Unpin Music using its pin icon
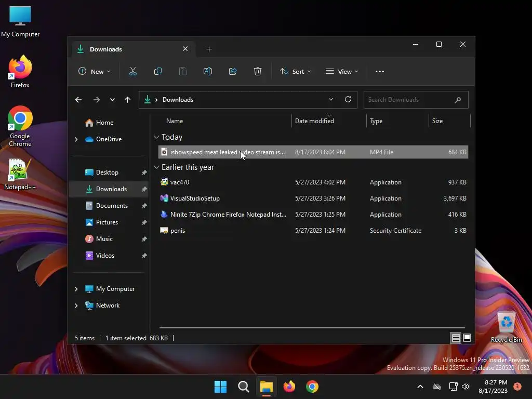The image size is (532, 399). (144, 239)
